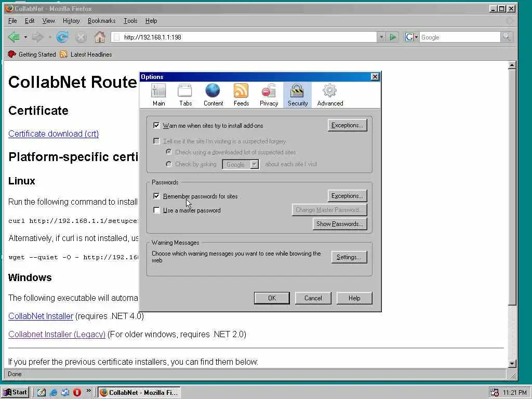Go back with the green Back arrow
The height and width of the screenshot is (399, 532).
(14, 37)
